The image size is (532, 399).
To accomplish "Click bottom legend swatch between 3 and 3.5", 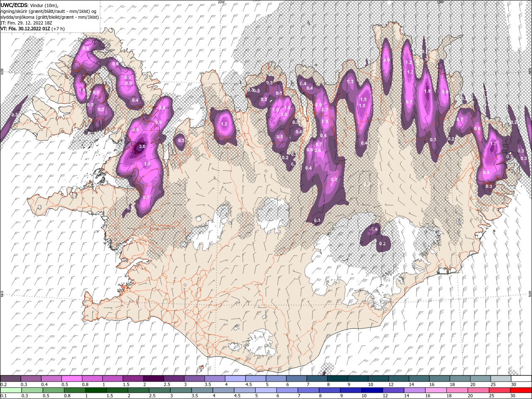I will coord(181,390).
